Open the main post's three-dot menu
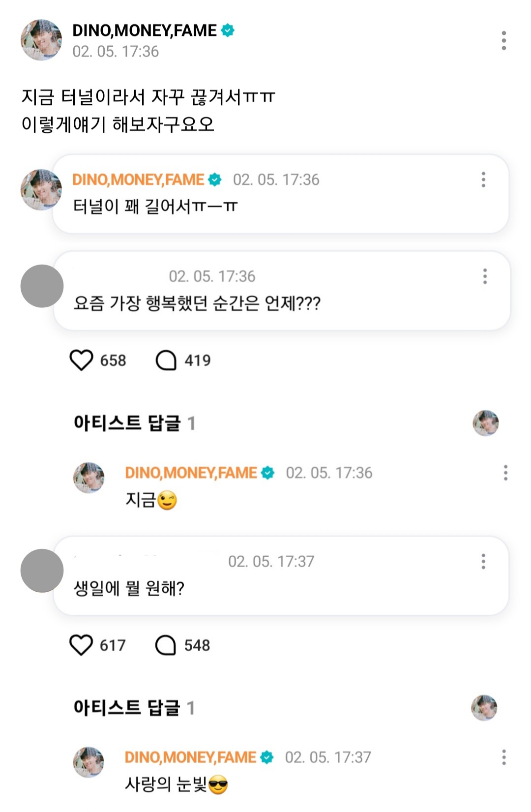The image size is (531, 812). click(503, 40)
